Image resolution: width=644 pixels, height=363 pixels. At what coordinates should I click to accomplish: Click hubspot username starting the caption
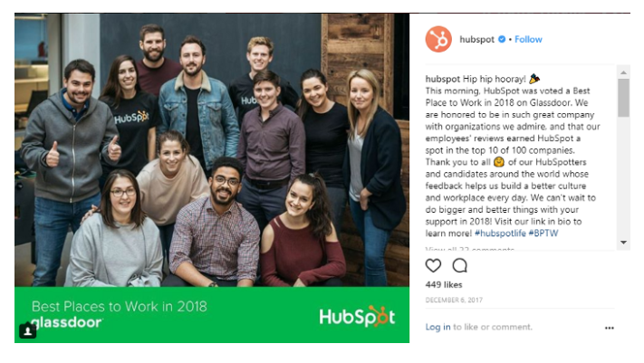point(442,79)
